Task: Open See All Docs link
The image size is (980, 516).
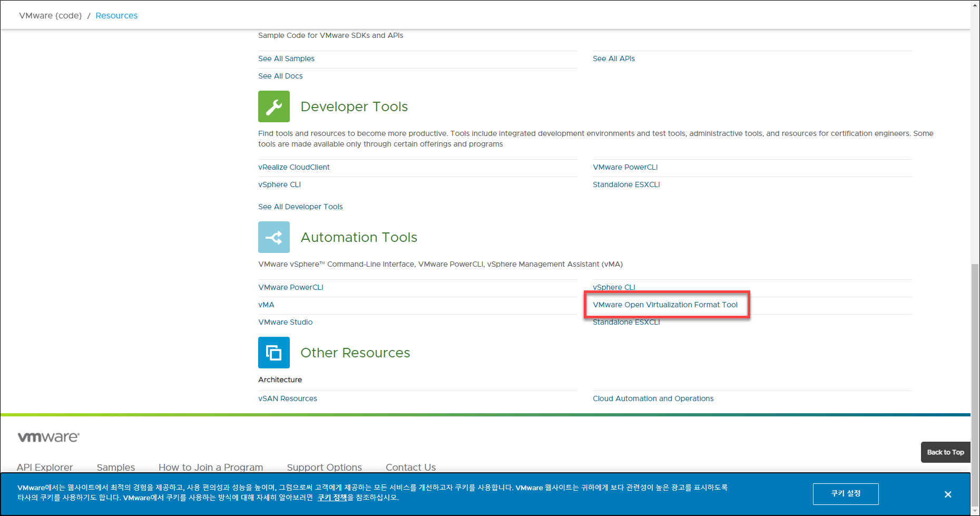Action: pos(280,76)
